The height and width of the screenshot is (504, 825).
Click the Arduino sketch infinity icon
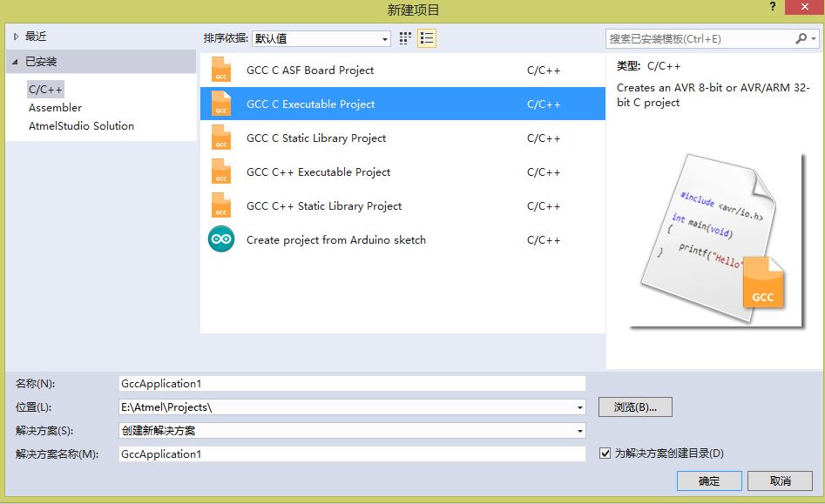click(x=221, y=239)
